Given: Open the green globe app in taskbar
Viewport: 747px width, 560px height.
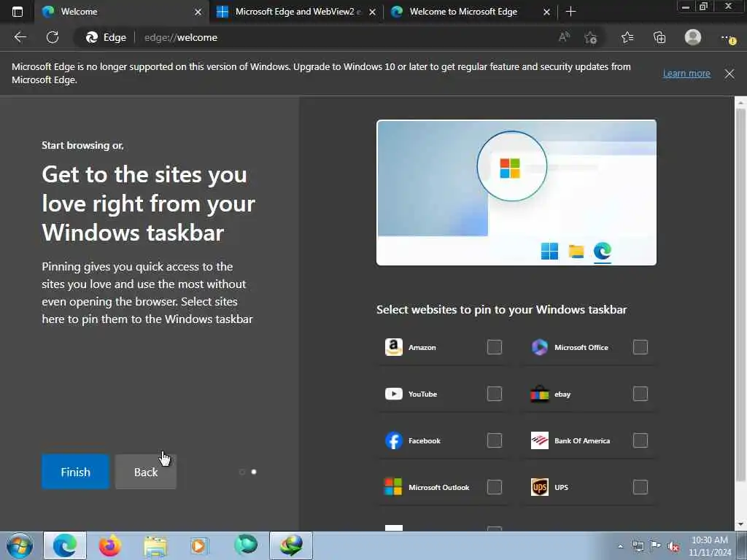Looking at the screenshot, I should click(x=291, y=545).
